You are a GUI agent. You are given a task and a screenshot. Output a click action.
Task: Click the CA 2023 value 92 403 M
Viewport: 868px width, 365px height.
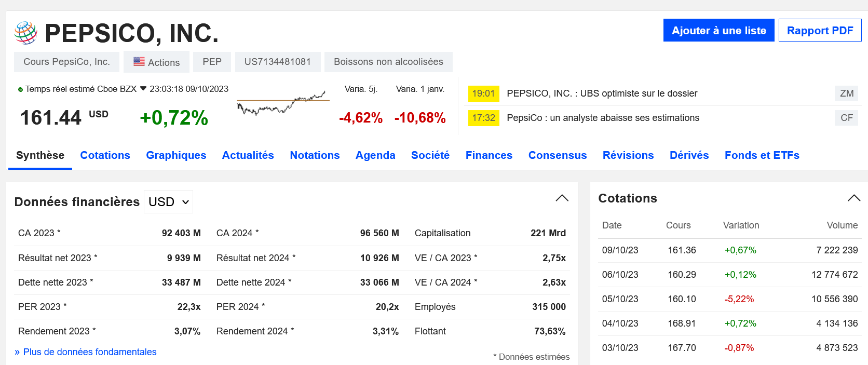point(181,233)
